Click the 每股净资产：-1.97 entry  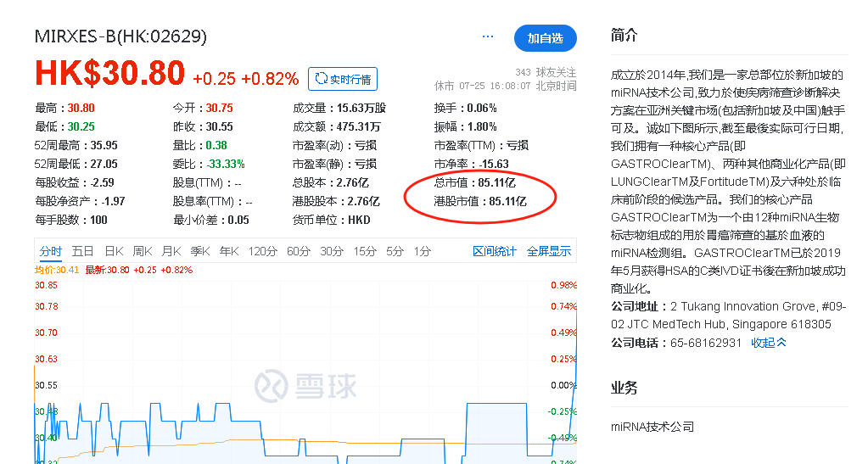(81, 202)
